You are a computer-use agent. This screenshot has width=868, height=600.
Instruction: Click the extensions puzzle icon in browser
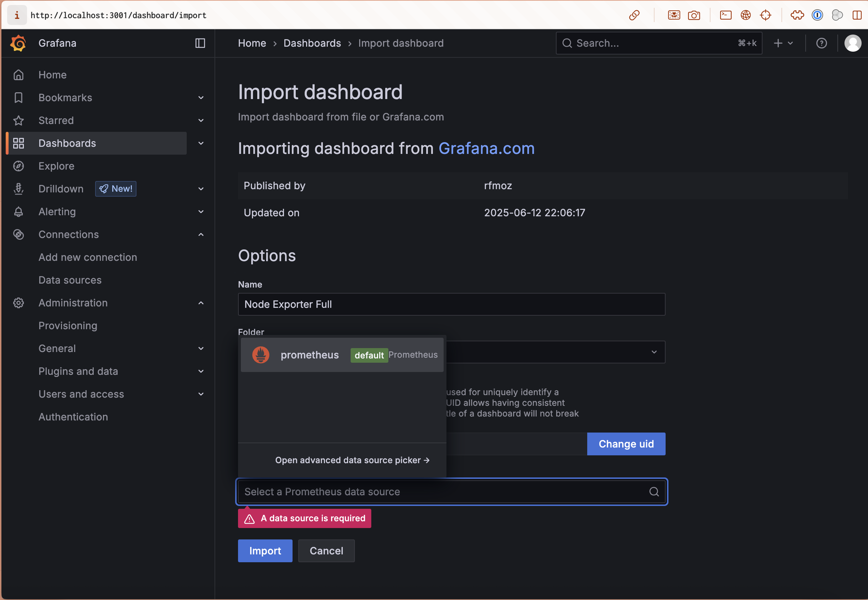coord(797,15)
